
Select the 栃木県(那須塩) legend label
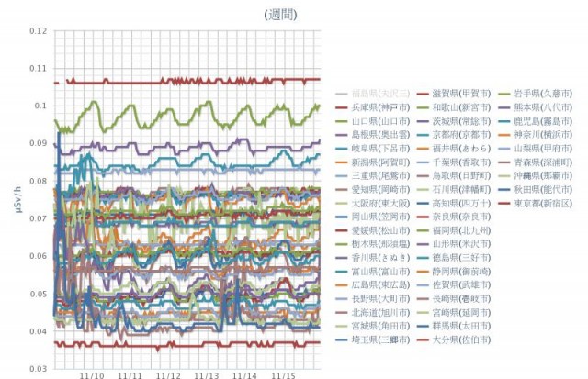click(380, 244)
